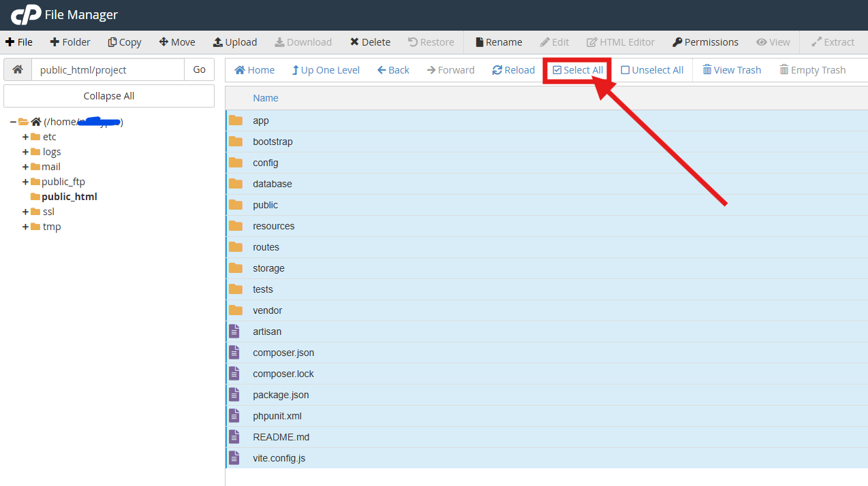Screen dimensions: 868x486
Task: Click the Restore toolbar button
Action: [x=431, y=42]
